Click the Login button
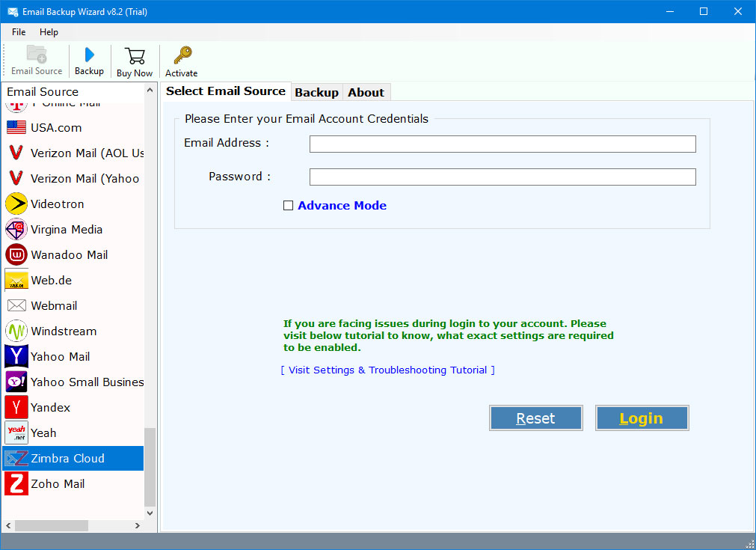The width and height of the screenshot is (756, 550). 642,418
